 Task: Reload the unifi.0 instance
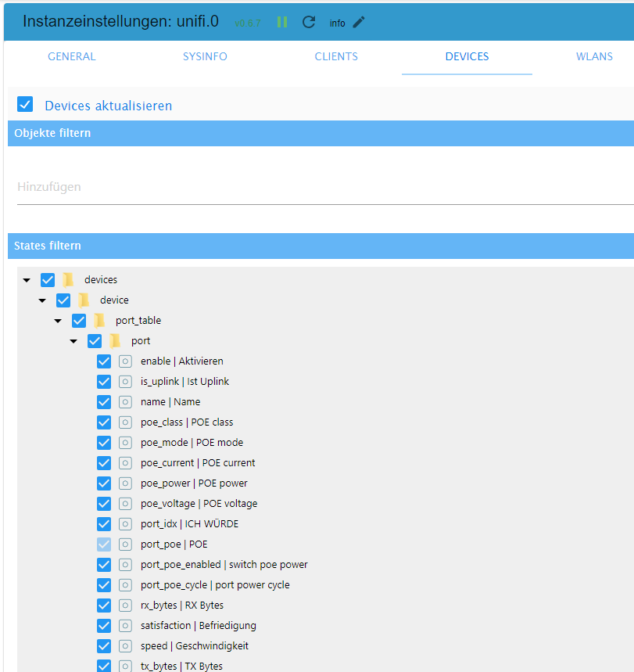pyautogui.click(x=309, y=22)
